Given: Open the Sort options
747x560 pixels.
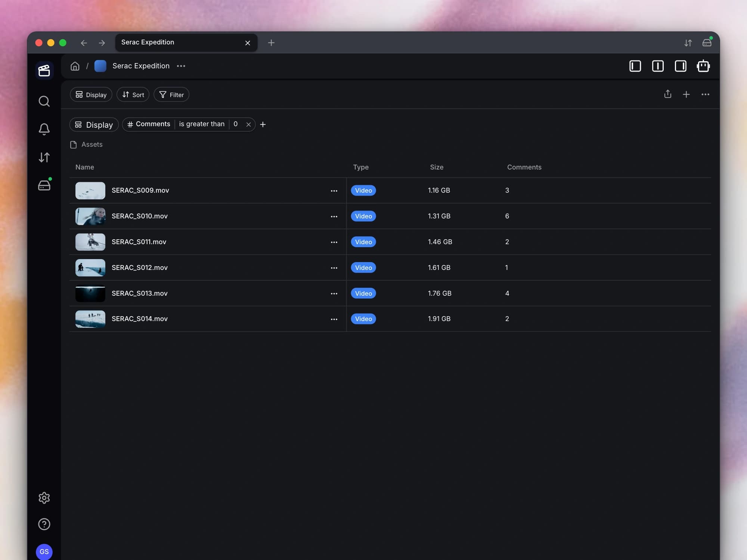Looking at the screenshot, I should [x=133, y=95].
